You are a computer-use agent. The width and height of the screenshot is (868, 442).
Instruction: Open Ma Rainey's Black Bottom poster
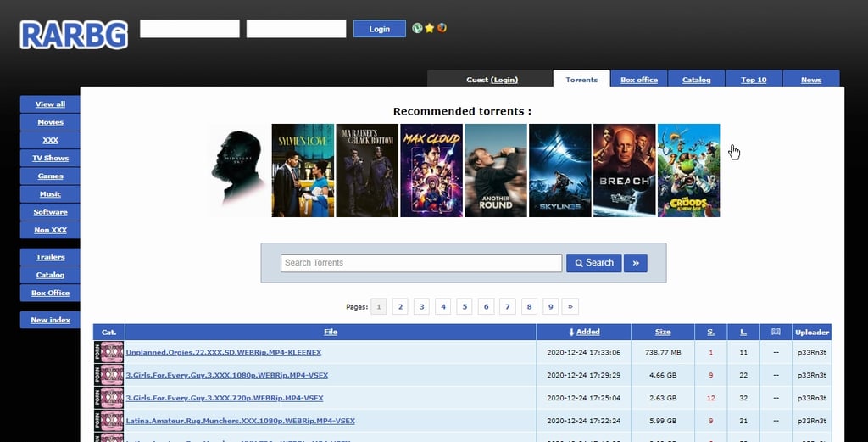367,171
